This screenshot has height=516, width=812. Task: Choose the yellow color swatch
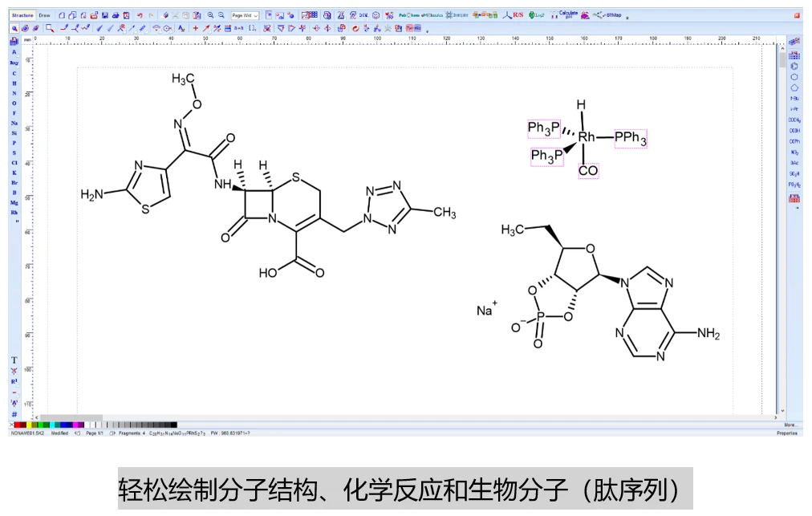pos(29,425)
